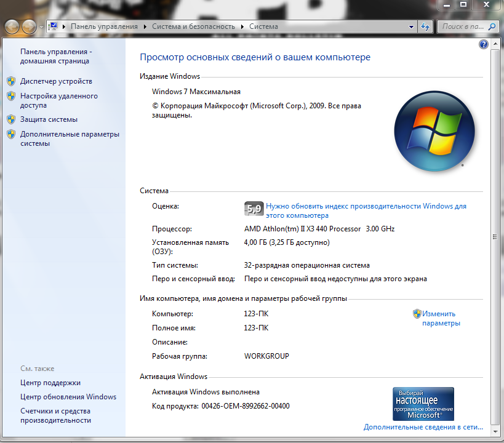The image size is (504, 443).
Task: Click Дополнительные сведения в сети link
Action: coord(423,427)
